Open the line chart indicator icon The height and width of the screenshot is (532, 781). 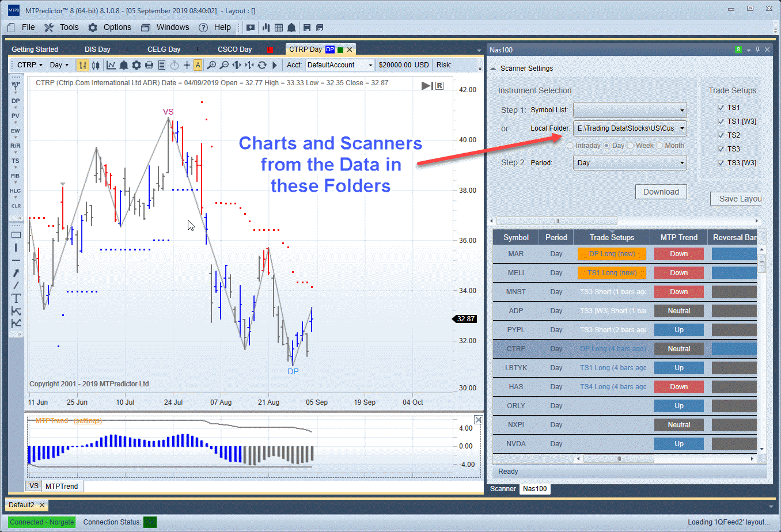tap(111, 65)
